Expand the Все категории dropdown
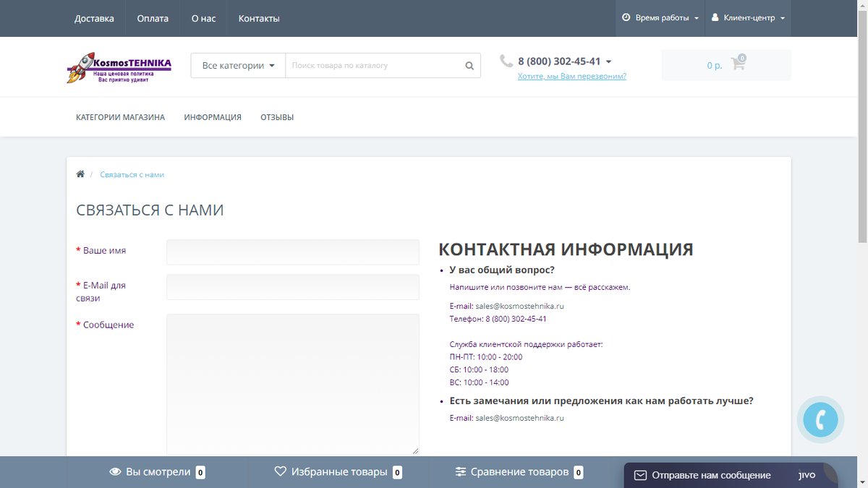 pos(238,66)
